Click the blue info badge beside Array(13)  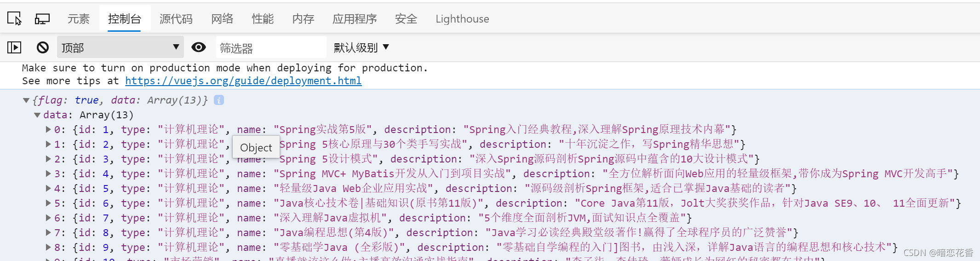click(219, 100)
